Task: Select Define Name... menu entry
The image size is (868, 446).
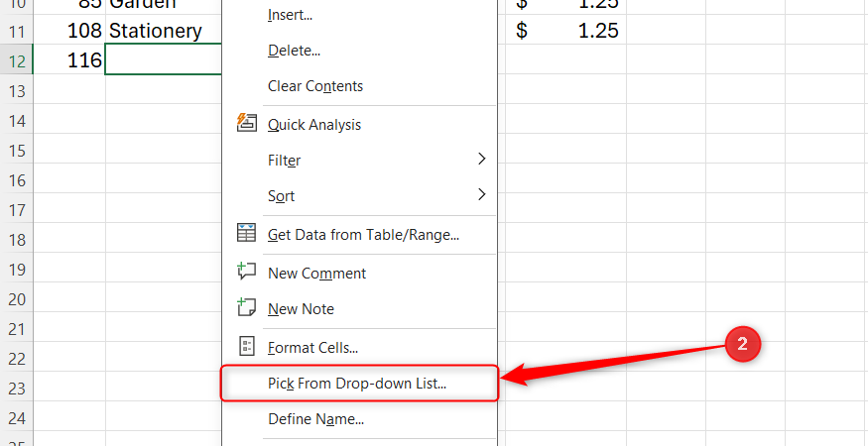Action: click(360, 419)
